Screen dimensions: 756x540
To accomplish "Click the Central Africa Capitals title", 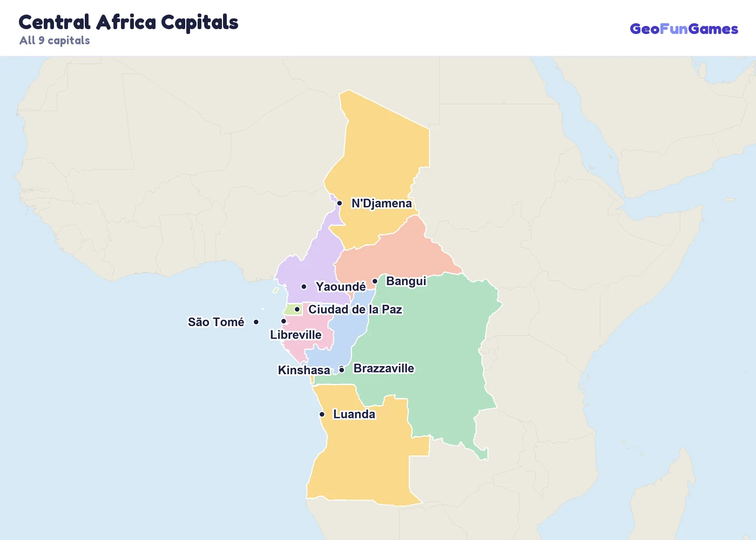I will click(129, 22).
